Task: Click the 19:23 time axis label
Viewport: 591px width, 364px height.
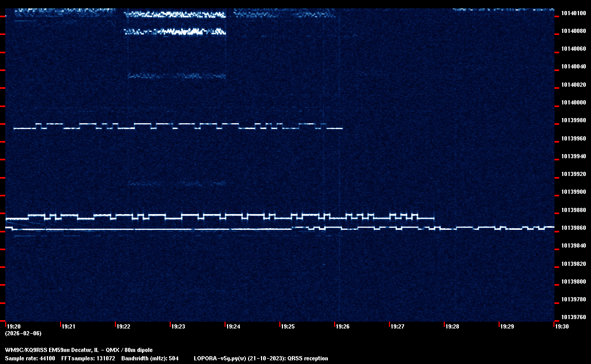Action: pyautogui.click(x=178, y=326)
